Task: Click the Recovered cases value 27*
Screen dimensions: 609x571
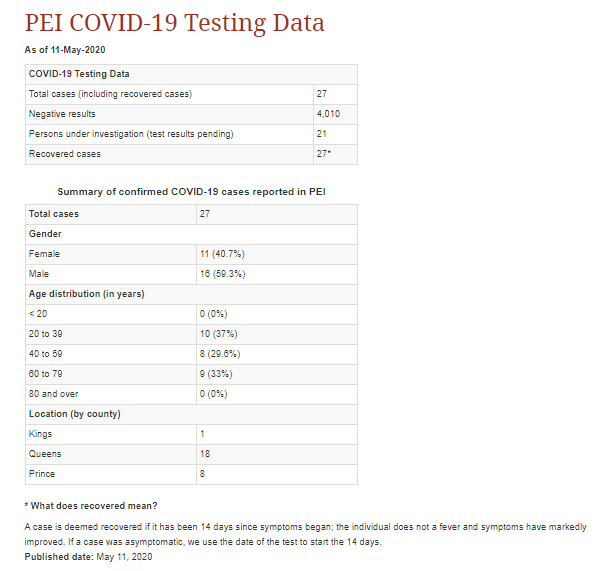Action: 324,154
